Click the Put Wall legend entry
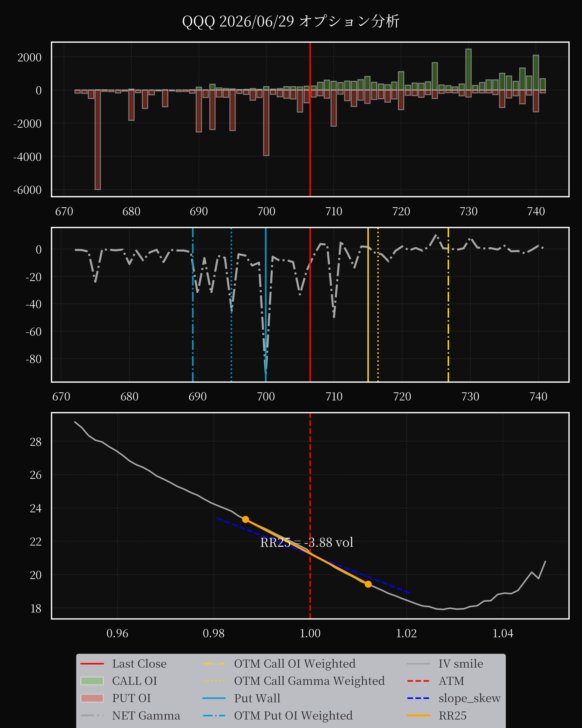 pos(257,698)
